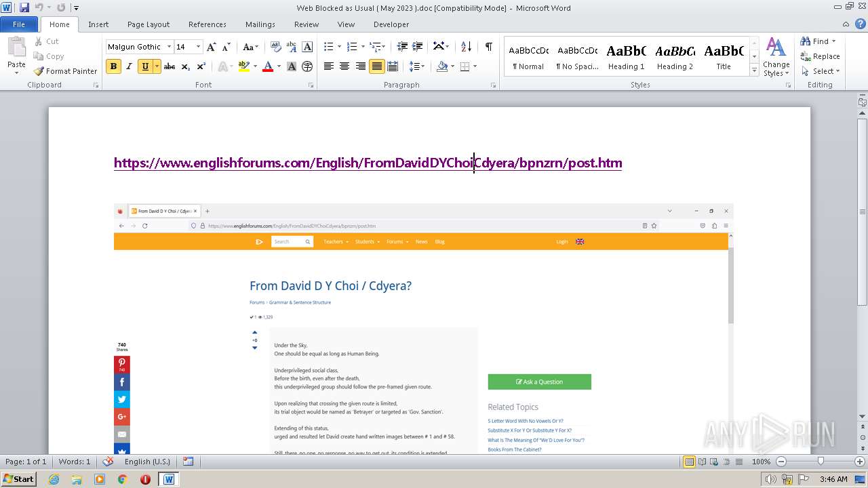This screenshot has width=868, height=488.
Task: Click the Numbering list icon
Action: click(x=352, y=47)
